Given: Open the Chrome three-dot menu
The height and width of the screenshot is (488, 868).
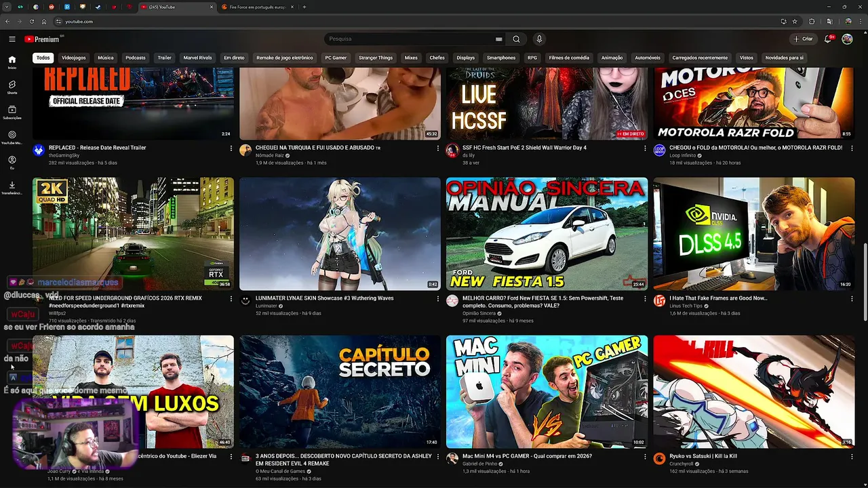Looking at the screenshot, I should point(860,22).
